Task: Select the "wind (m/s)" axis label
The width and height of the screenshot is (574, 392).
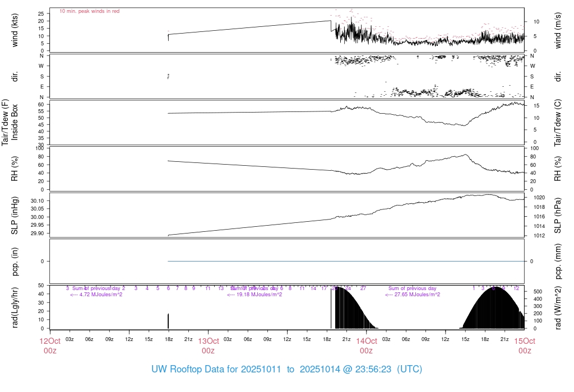Action: click(x=558, y=30)
